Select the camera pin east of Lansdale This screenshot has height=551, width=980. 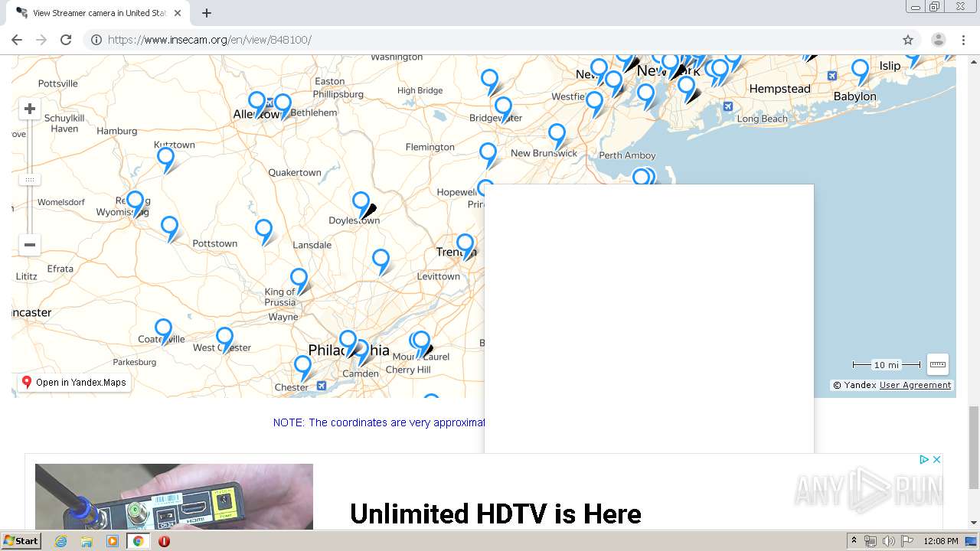(x=381, y=260)
